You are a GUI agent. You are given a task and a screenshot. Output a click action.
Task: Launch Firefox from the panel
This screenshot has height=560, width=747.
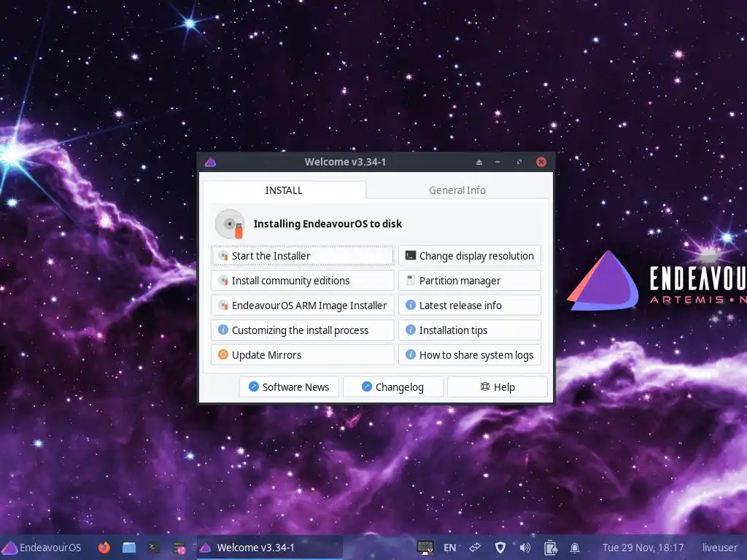[104, 548]
